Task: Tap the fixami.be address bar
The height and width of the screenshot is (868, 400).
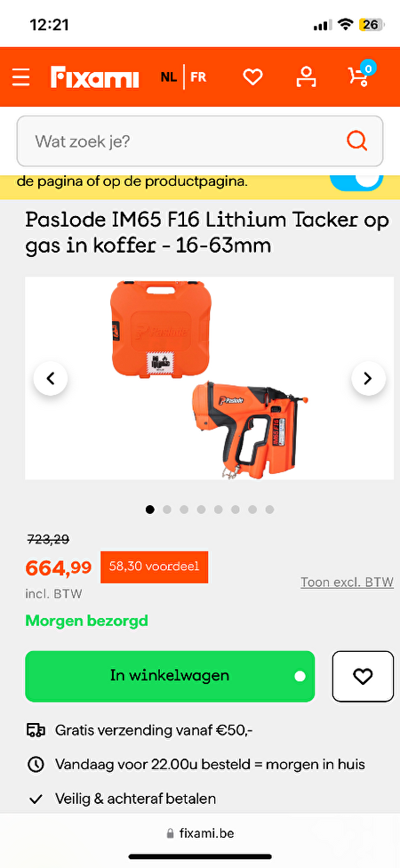Action: pyautogui.click(x=200, y=833)
